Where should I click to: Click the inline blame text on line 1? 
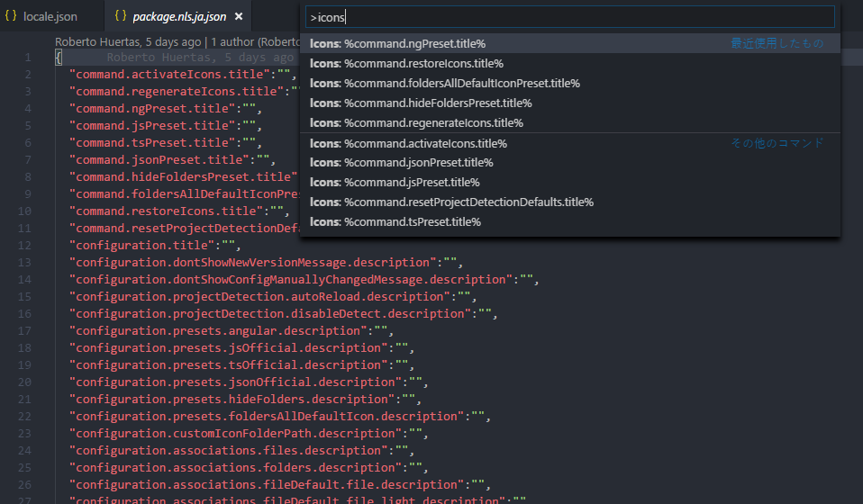(x=200, y=58)
